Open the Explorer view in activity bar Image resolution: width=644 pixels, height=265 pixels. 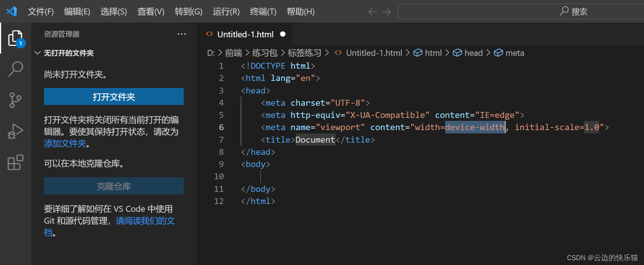(x=16, y=38)
